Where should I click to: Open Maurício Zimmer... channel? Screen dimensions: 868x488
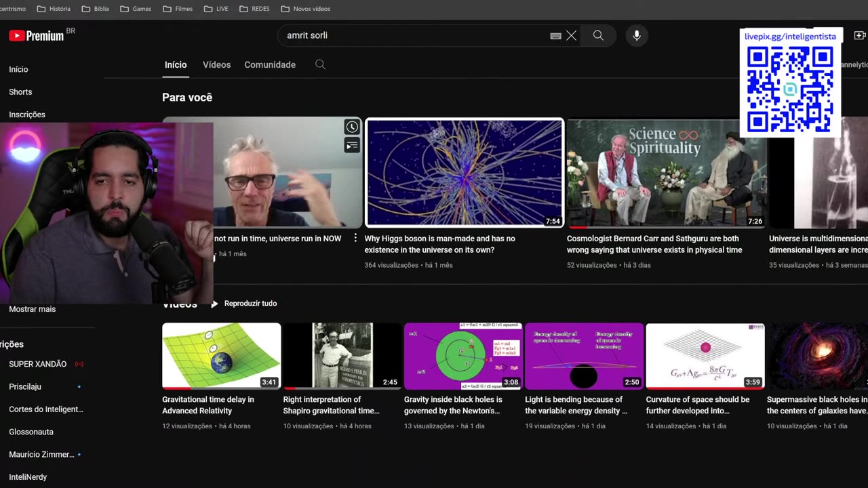(41, 454)
